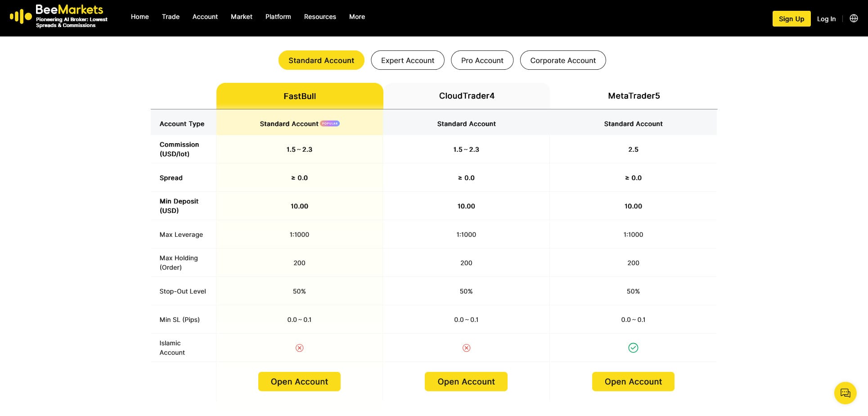Select the CloudTrader4 platform column header

point(467,96)
